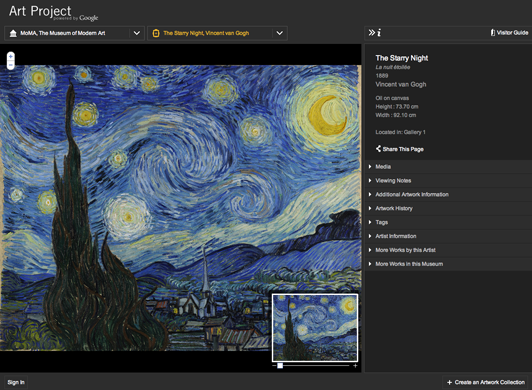
Task: Click the zoom in plus icon on the painting
Action: pyautogui.click(x=11, y=56)
